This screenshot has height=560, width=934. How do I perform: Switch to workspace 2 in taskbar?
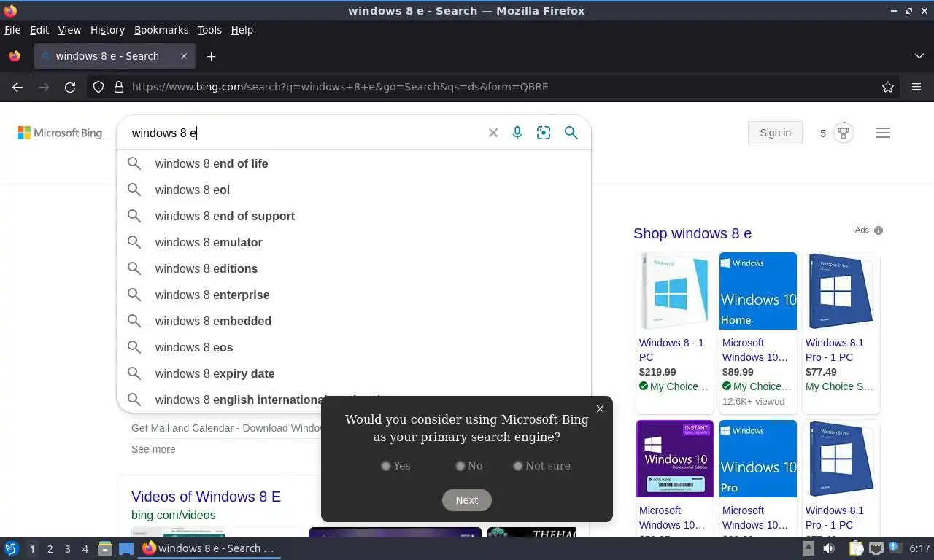point(50,549)
